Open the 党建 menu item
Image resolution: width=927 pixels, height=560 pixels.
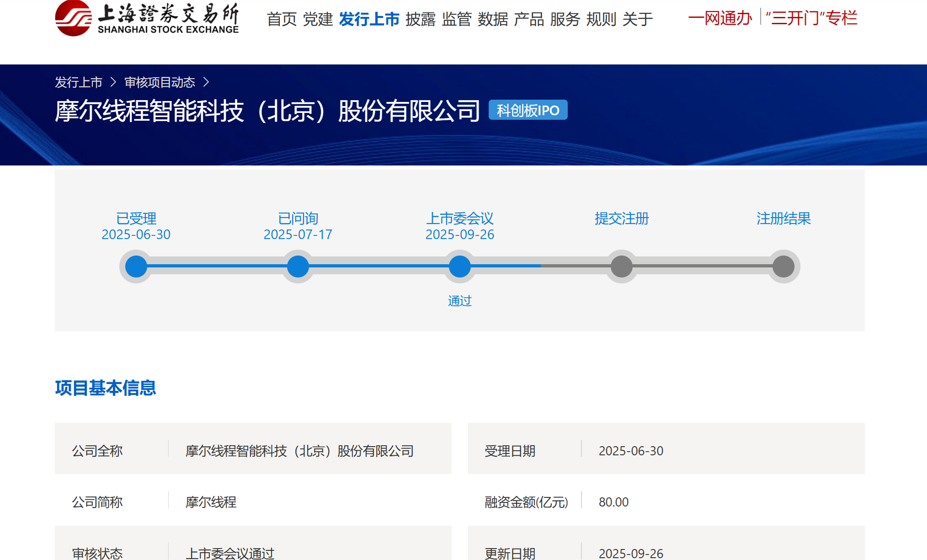pyautogui.click(x=318, y=19)
